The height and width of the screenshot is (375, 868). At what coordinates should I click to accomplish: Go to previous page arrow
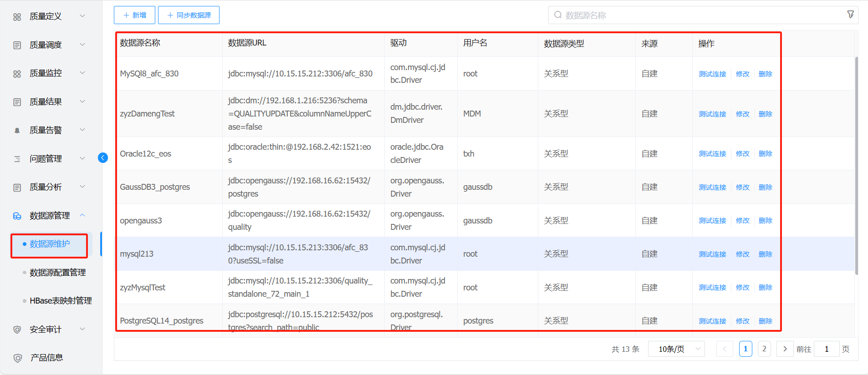point(725,349)
